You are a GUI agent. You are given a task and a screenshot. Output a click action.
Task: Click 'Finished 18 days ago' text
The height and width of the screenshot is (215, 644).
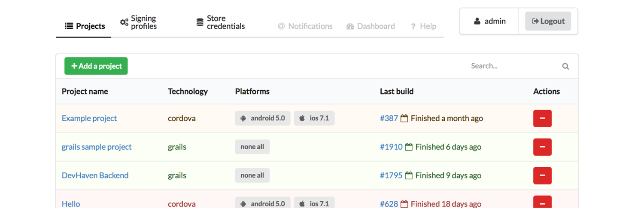point(446,204)
